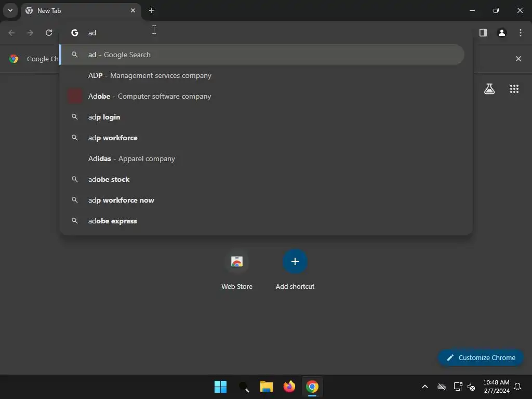
Task: Click the muted volume tray icon
Action: [x=471, y=387]
